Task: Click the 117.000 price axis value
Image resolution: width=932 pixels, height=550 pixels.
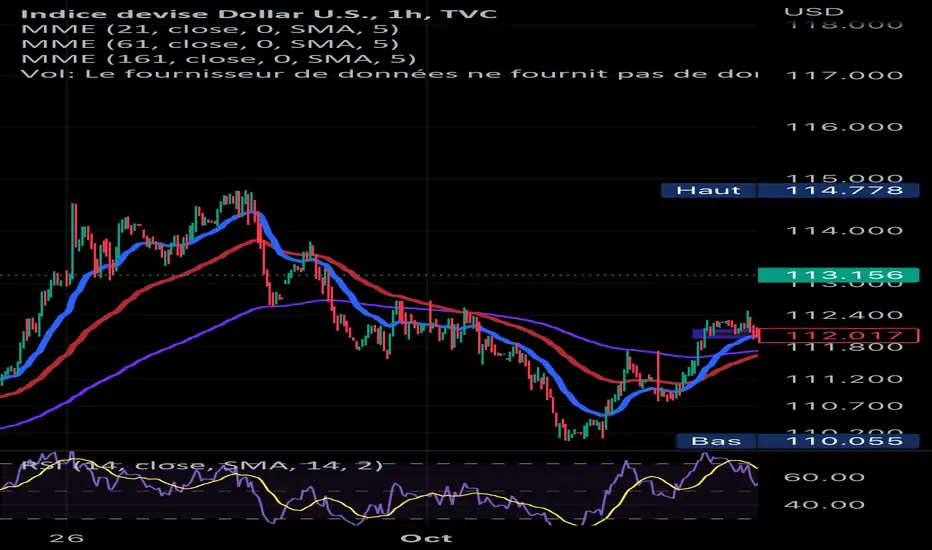Action: (x=845, y=75)
